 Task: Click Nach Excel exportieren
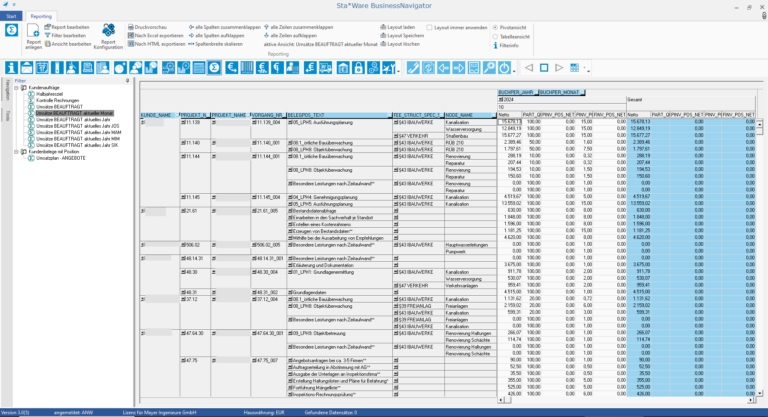coord(156,36)
